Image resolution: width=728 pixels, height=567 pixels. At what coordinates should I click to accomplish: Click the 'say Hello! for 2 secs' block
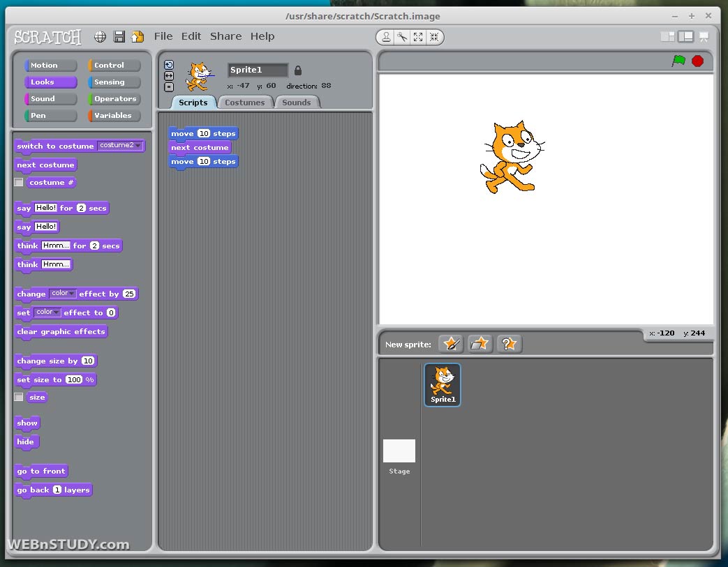(61, 209)
